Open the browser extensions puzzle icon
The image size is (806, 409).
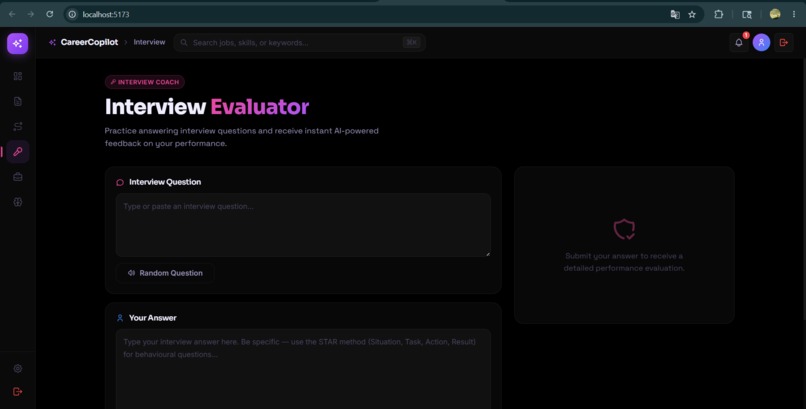tap(719, 14)
